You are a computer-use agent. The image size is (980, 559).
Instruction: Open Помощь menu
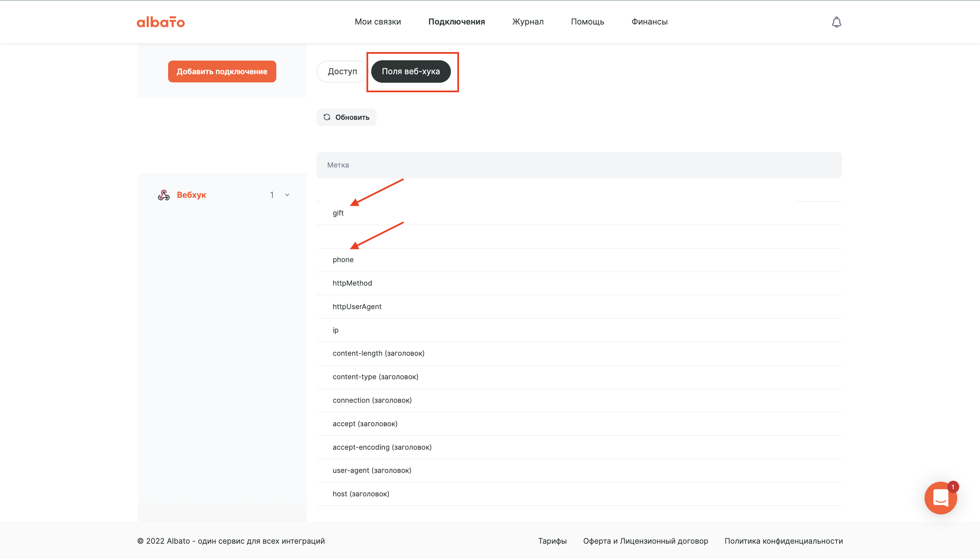(587, 22)
